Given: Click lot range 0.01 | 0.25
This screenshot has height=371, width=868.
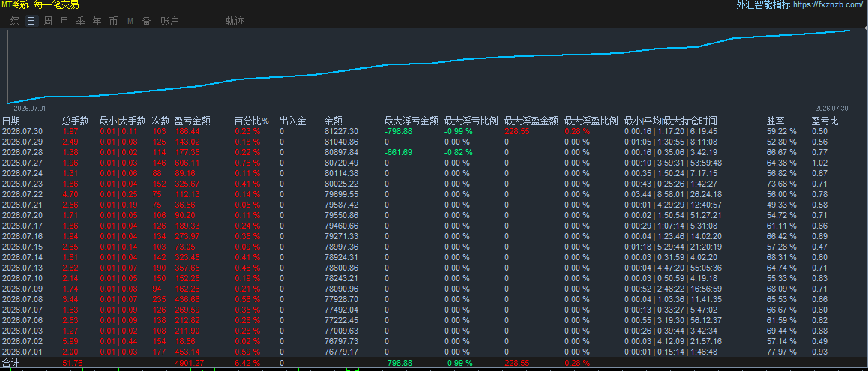Looking at the screenshot, I should point(120,194).
